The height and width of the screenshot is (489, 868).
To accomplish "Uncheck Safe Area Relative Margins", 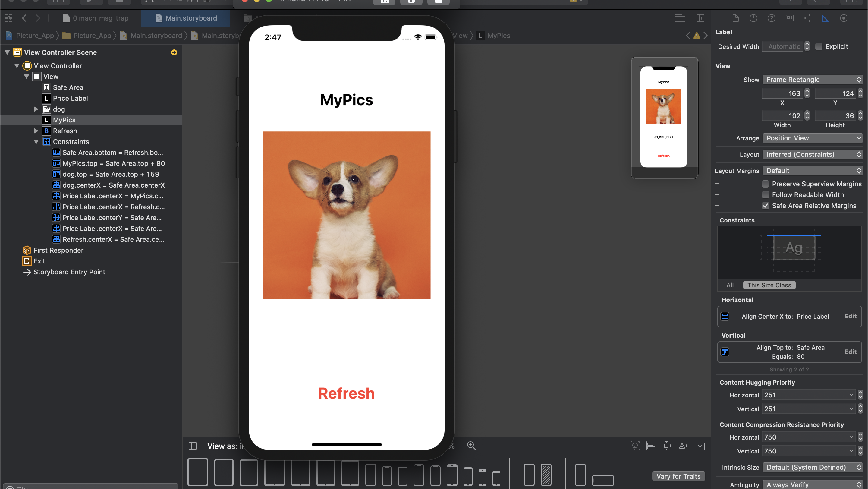I will tap(765, 206).
